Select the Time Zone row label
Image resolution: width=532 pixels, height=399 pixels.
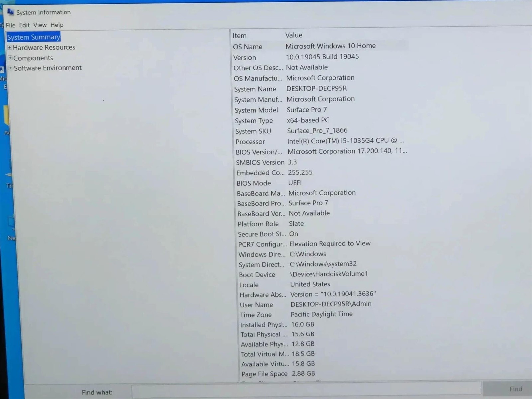point(256,315)
